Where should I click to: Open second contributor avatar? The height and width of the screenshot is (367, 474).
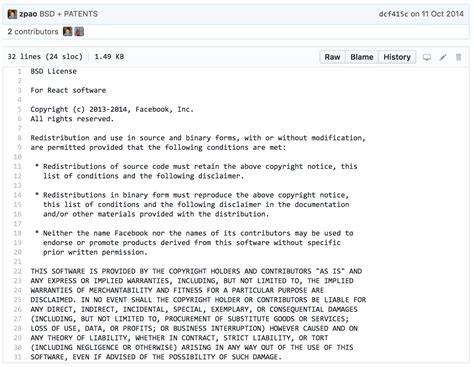79,32
